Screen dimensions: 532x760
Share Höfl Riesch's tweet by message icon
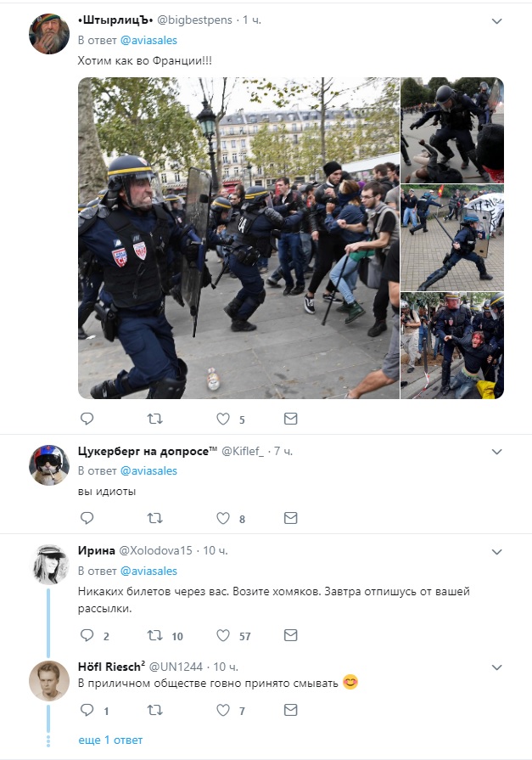point(290,710)
